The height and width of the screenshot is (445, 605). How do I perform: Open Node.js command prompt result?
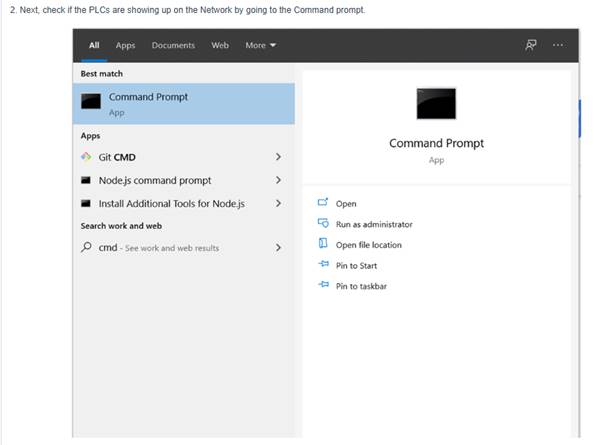pyautogui.click(x=184, y=180)
